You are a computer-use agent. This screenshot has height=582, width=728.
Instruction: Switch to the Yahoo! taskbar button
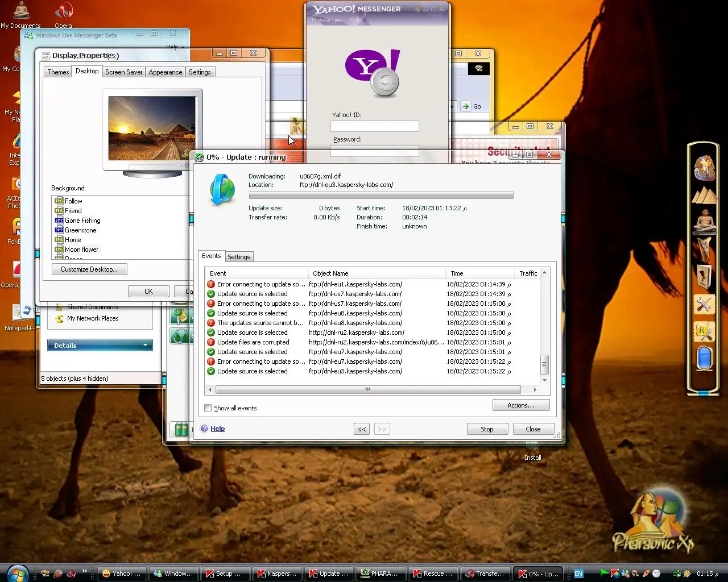pos(122,573)
